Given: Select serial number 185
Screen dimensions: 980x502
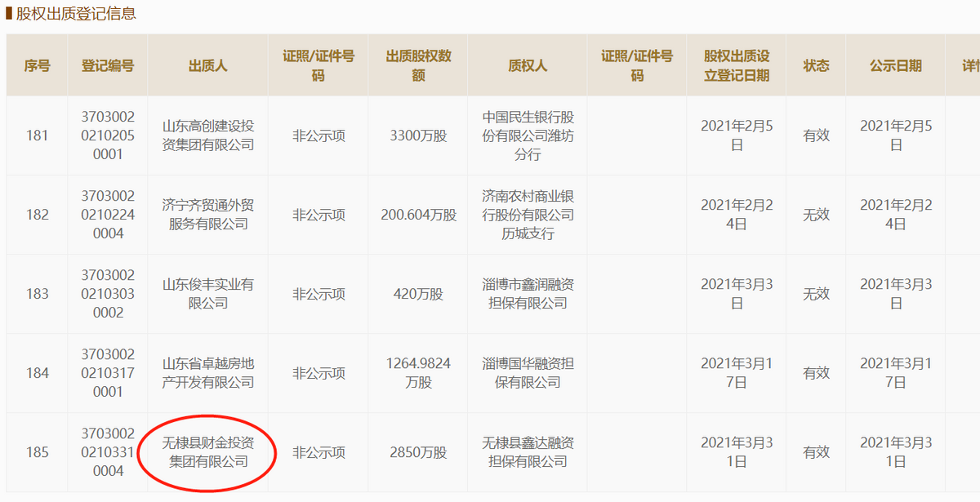Looking at the screenshot, I should pyautogui.click(x=38, y=452).
